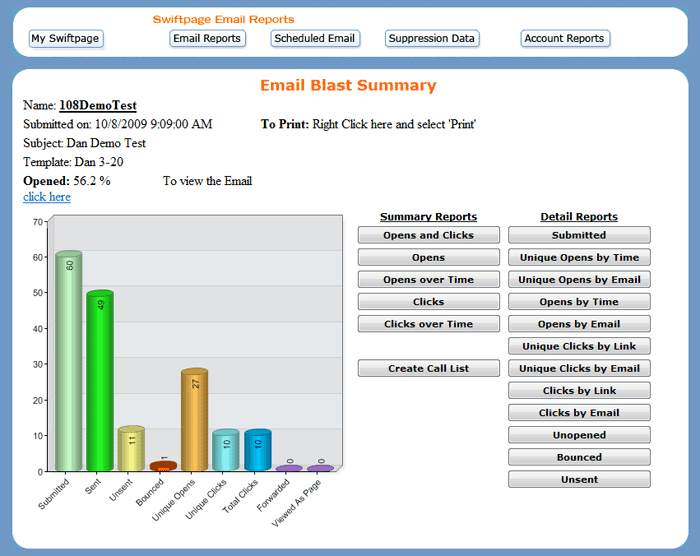Screen dimensions: 700x556
Task: Click the Summary Reports heading
Action: [x=429, y=217]
